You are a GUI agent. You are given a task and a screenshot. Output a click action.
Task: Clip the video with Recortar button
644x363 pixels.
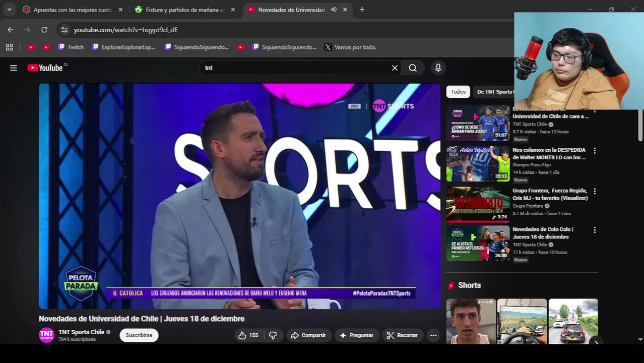[x=402, y=335]
